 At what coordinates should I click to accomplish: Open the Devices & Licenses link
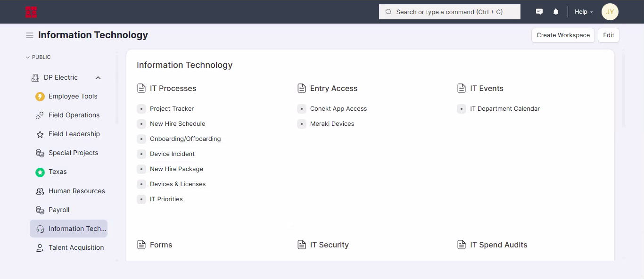pos(178,184)
